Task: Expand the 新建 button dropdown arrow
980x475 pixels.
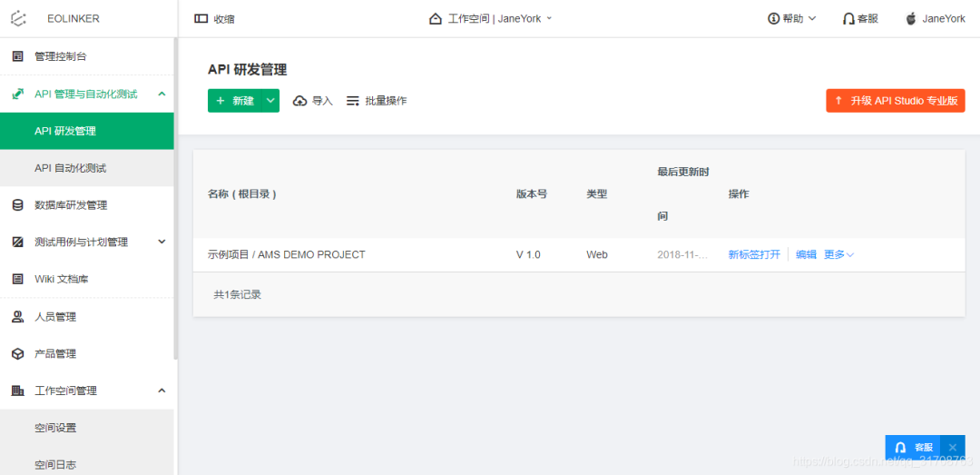Action: pyautogui.click(x=270, y=101)
